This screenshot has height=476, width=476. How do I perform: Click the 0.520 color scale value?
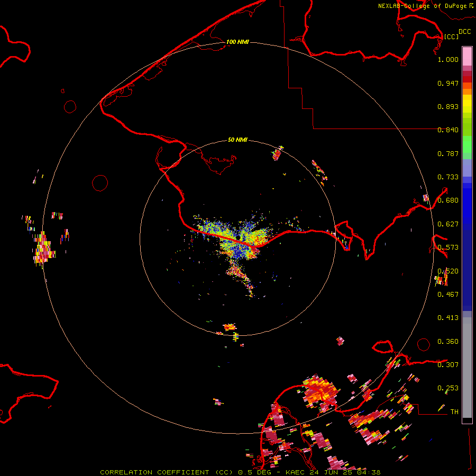click(x=448, y=271)
